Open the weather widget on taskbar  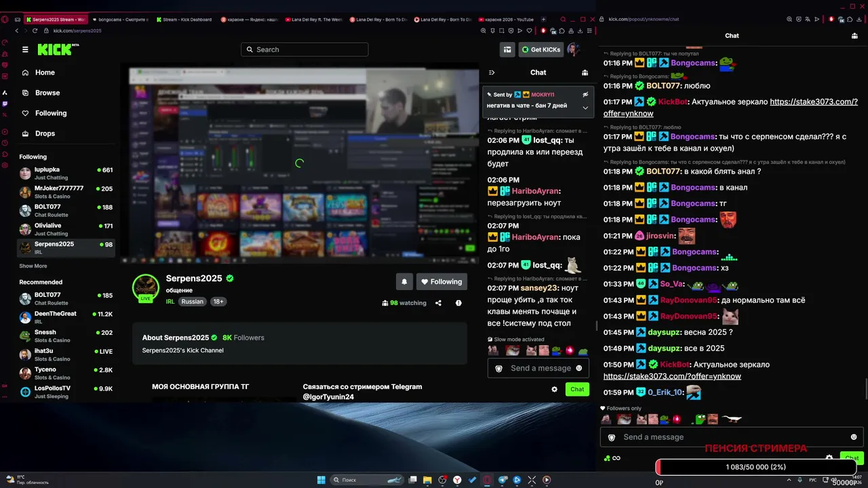(27, 480)
